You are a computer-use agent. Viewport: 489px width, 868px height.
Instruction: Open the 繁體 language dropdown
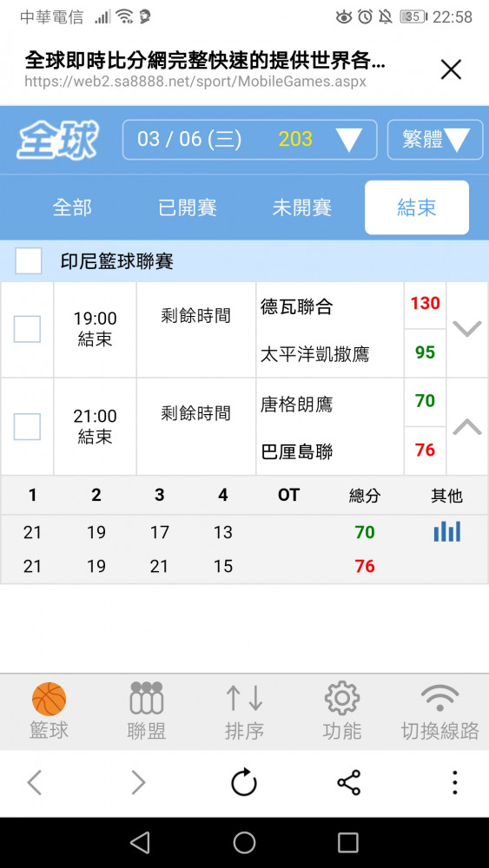coord(435,140)
